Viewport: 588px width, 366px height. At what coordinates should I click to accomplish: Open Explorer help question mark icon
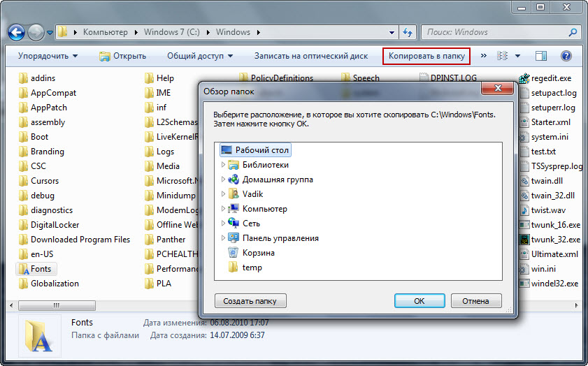566,56
